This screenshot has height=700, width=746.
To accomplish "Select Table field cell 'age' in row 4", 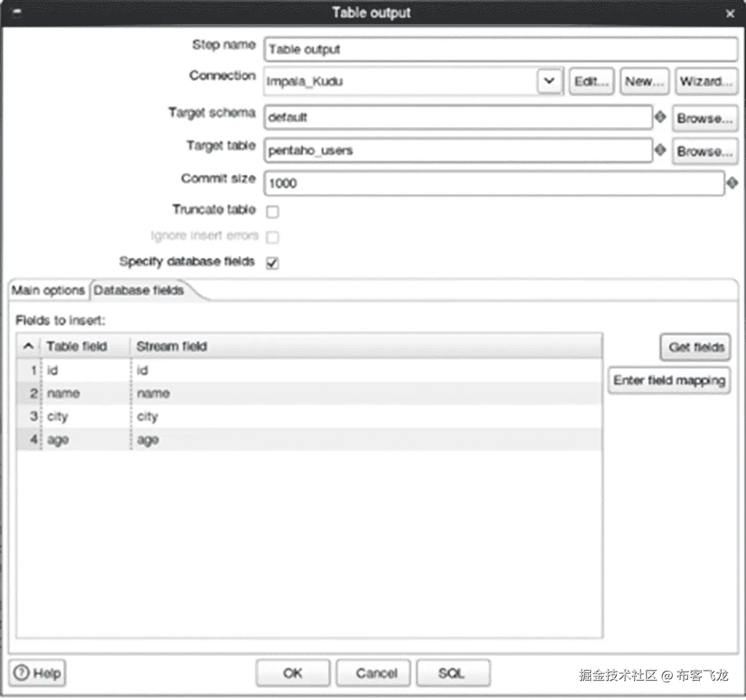I will point(86,439).
